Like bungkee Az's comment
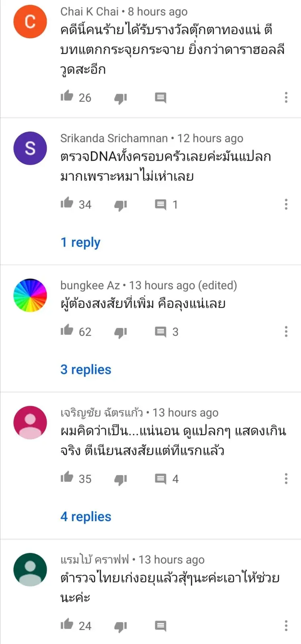The image size is (301, 644). coord(67,330)
